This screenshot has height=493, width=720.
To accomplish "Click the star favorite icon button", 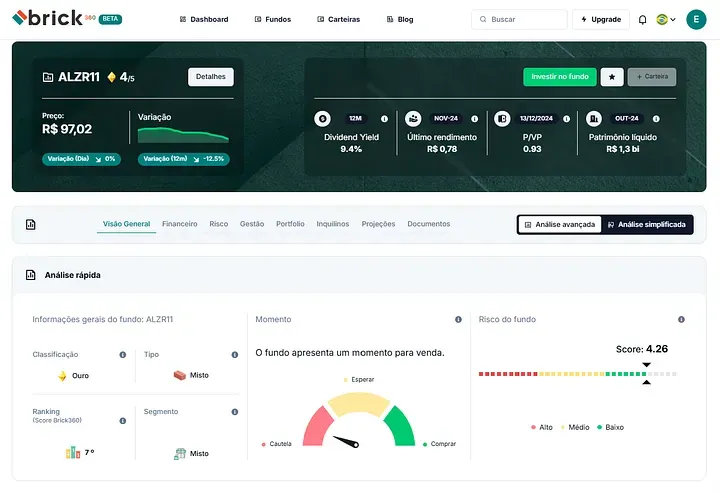I will click(611, 77).
